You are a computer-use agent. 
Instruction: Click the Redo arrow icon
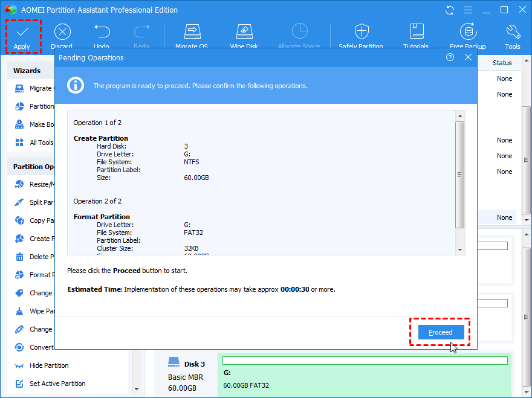(x=142, y=31)
